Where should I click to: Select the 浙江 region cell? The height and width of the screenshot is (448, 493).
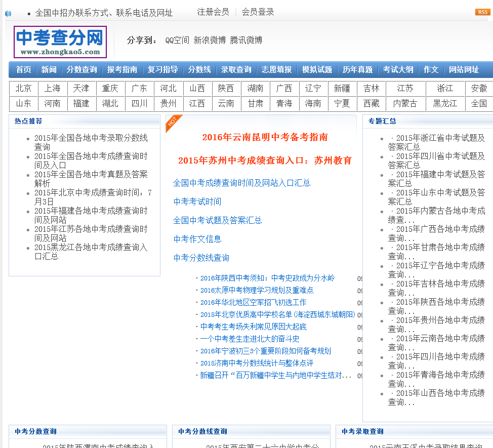[445, 89]
